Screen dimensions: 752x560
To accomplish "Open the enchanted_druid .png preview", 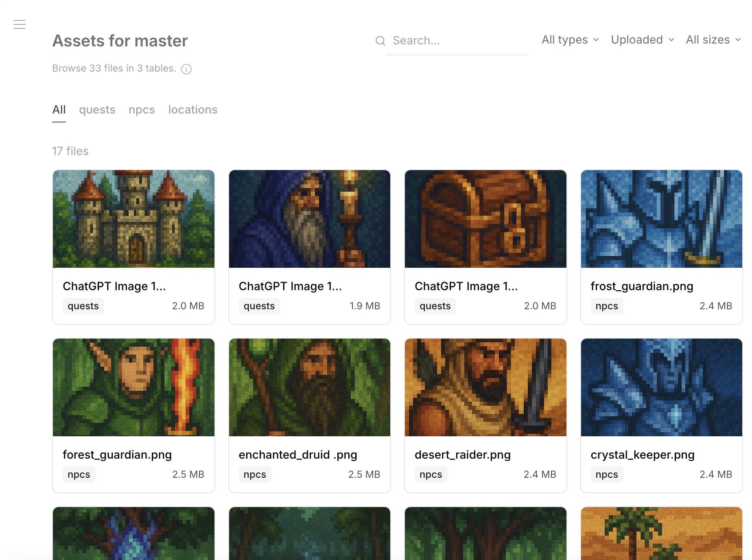I will [309, 387].
